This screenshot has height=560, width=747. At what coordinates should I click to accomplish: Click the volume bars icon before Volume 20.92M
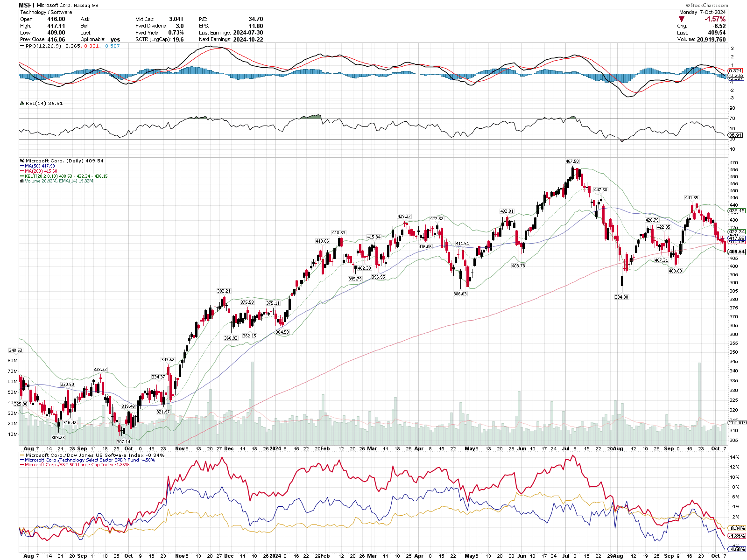[22, 181]
